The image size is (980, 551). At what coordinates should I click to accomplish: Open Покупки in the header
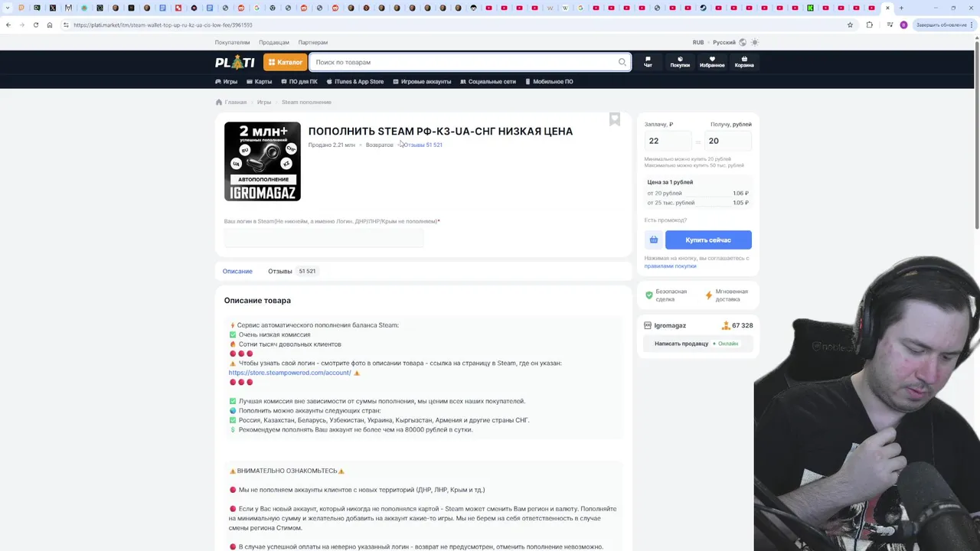pyautogui.click(x=680, y=62)
